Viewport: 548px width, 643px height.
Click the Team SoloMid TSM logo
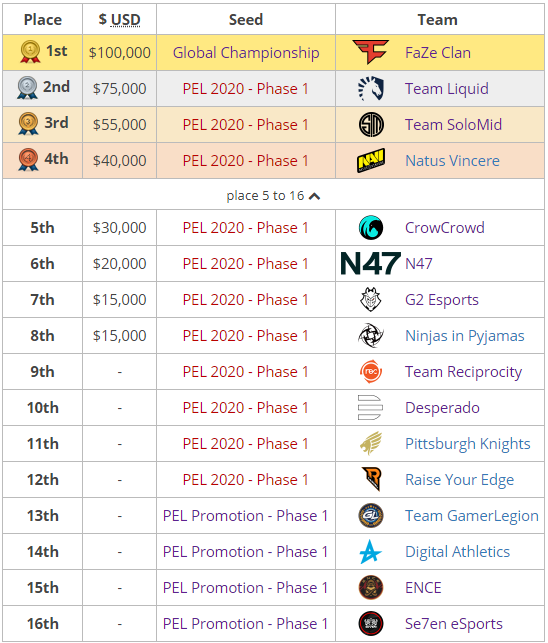(x=371, y=124)
